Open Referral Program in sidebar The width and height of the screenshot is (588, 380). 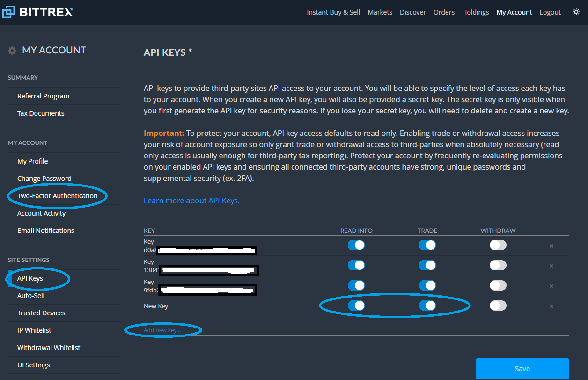(44, 96)
